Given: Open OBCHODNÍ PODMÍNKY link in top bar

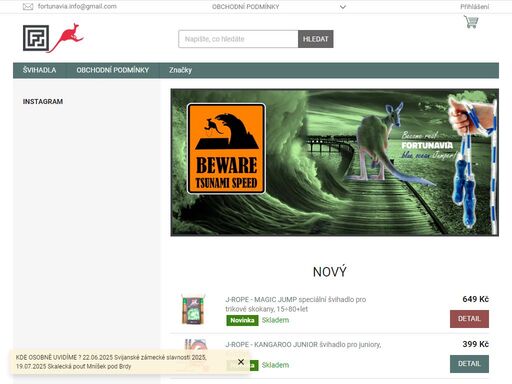Looking at the screenshot, I should point(246,7).
